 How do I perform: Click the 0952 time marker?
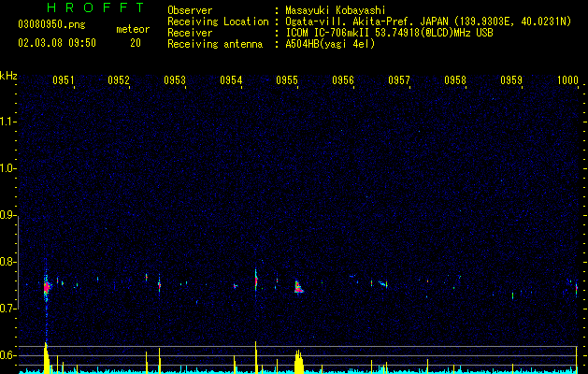(x=119, y=79)
